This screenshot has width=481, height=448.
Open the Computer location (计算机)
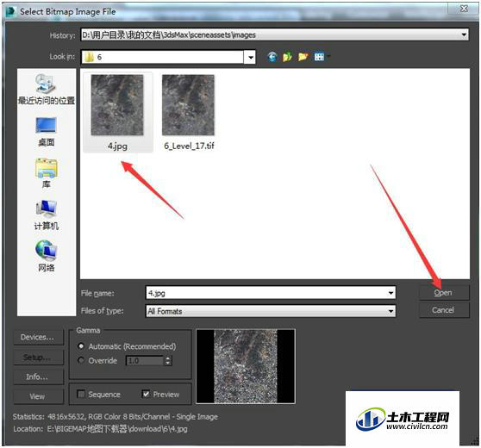(x=46, y=215)
